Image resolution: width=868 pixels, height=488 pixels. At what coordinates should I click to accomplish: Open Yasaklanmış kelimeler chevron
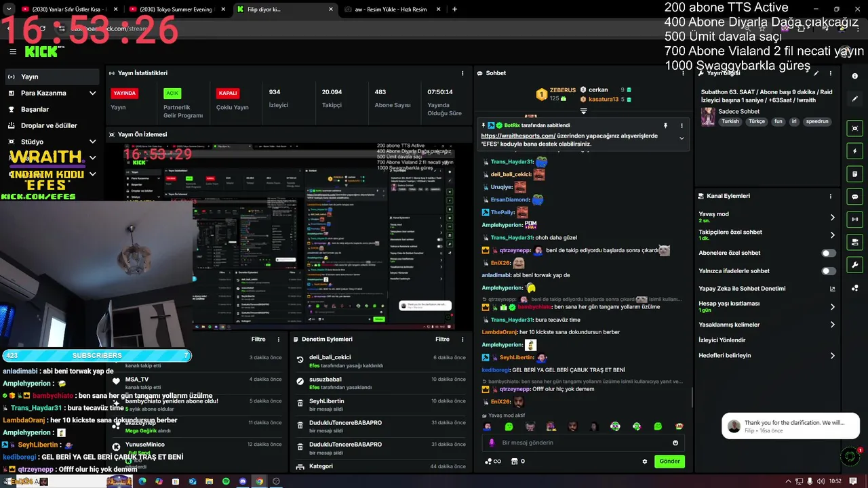point(833,325)
